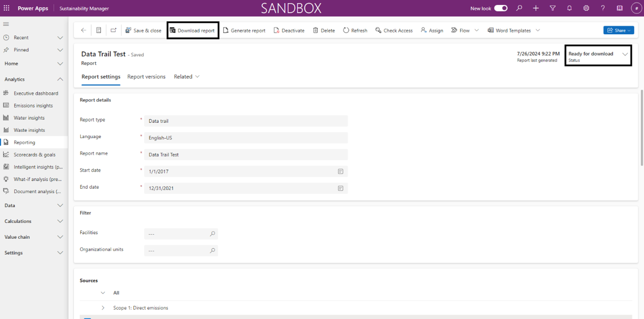Open the environment settings gear
The width and height of the screenshot is (644, 319).
pos(586,8)
